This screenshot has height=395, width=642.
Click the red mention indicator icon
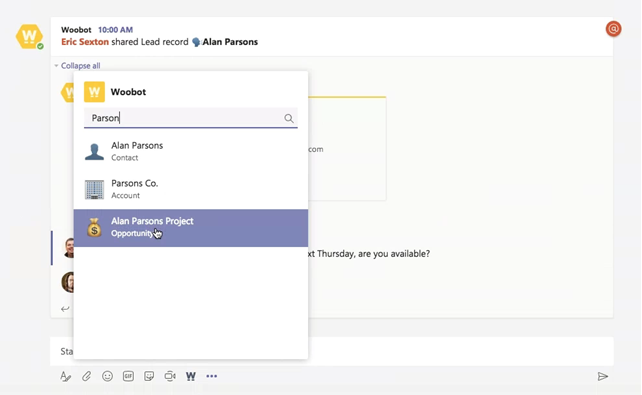coord(613,29)
